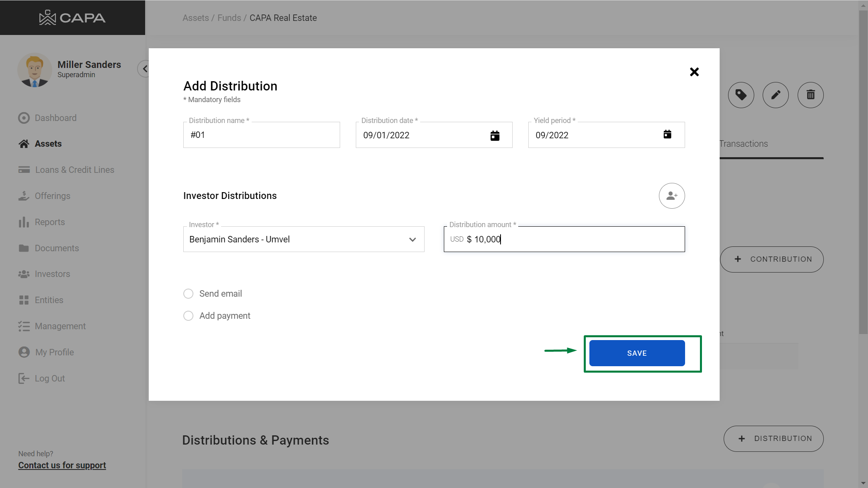Close the Add Distribution dialog
This screenshot has width=868, height=488.
[x=694, y=72]
